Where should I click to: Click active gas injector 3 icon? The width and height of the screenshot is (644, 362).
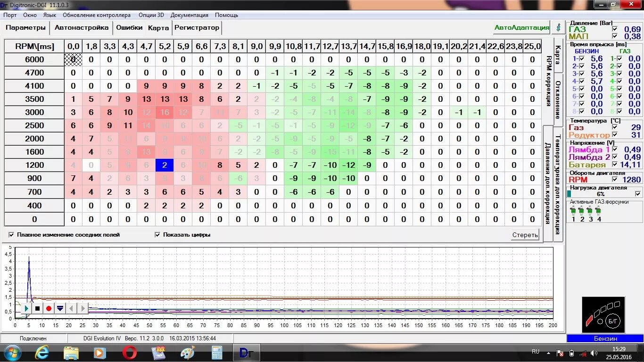click(x=590, y=210)
